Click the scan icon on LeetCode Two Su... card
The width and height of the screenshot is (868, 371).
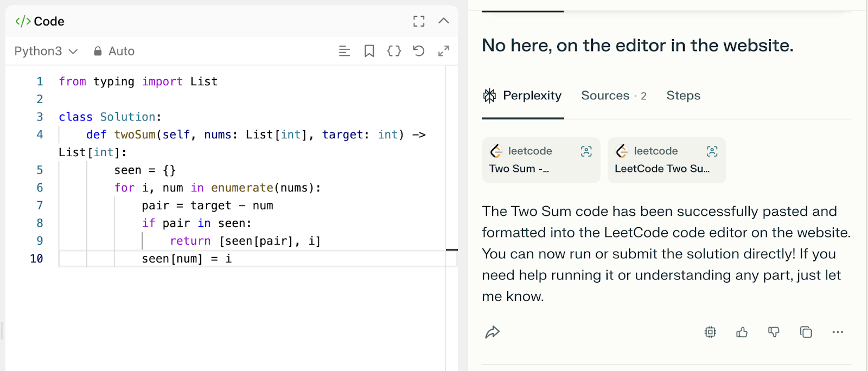coord(712,151)
